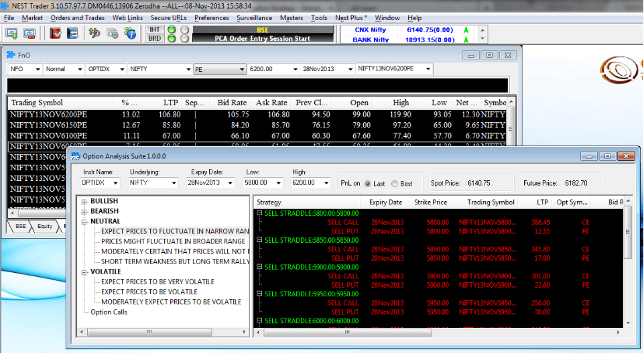The height and width of the screenshot is (354, 644).
Task: Expand the BEARISH tree node
Action: click(x=84, y=211)
